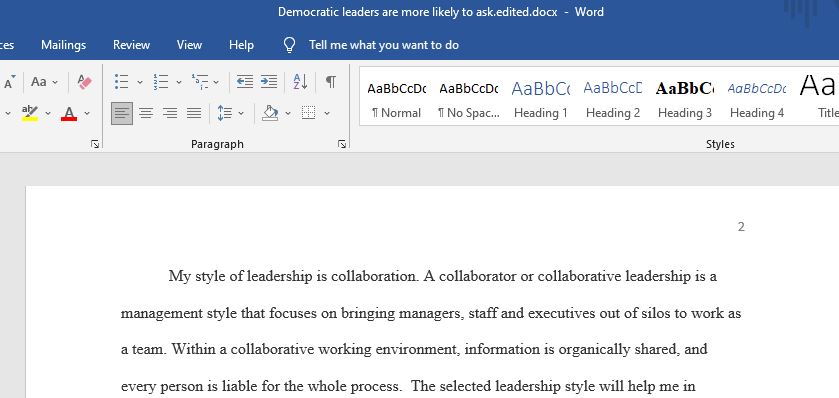
Task: Click Tell me lightbulb icon
Action: pos(289,45)
